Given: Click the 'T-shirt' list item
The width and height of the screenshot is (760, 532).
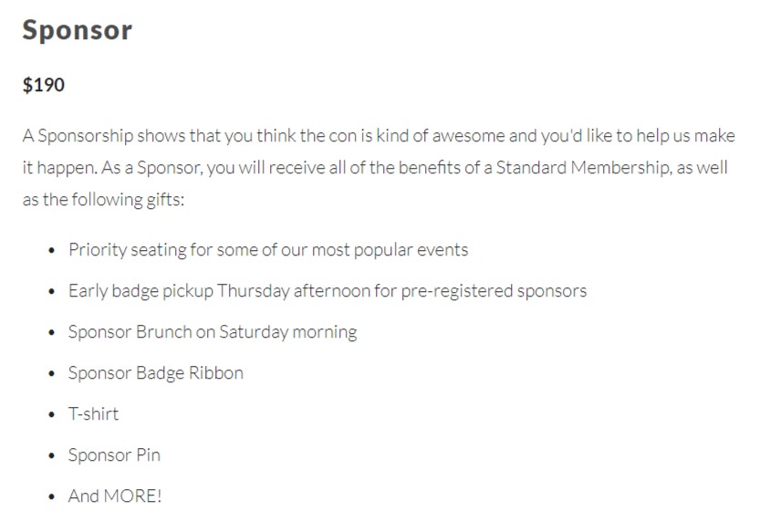Looking at the screenshot, I should (93, 414).
